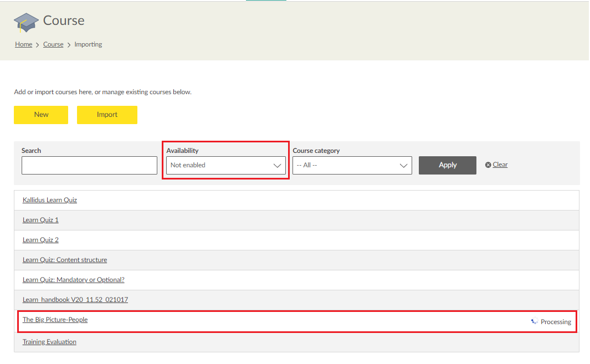This screenshot has height=364, width=590.
Task: Apply the selected course filters
Action: (447, 165)
